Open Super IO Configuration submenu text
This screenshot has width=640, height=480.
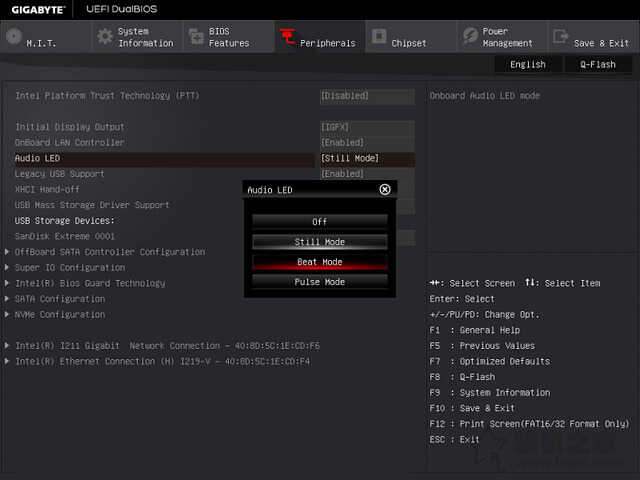[x=70, y=267]
